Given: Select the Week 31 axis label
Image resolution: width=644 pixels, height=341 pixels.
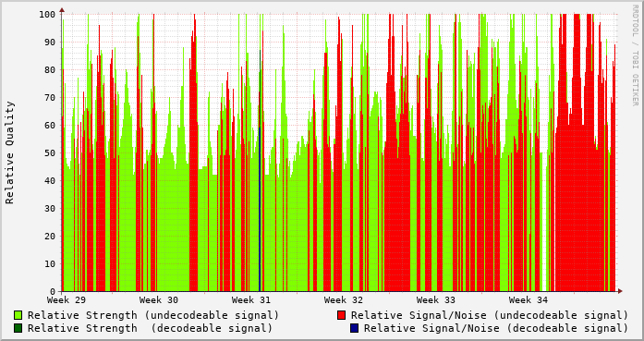Looking at the screenshot, I should [251, 300].
